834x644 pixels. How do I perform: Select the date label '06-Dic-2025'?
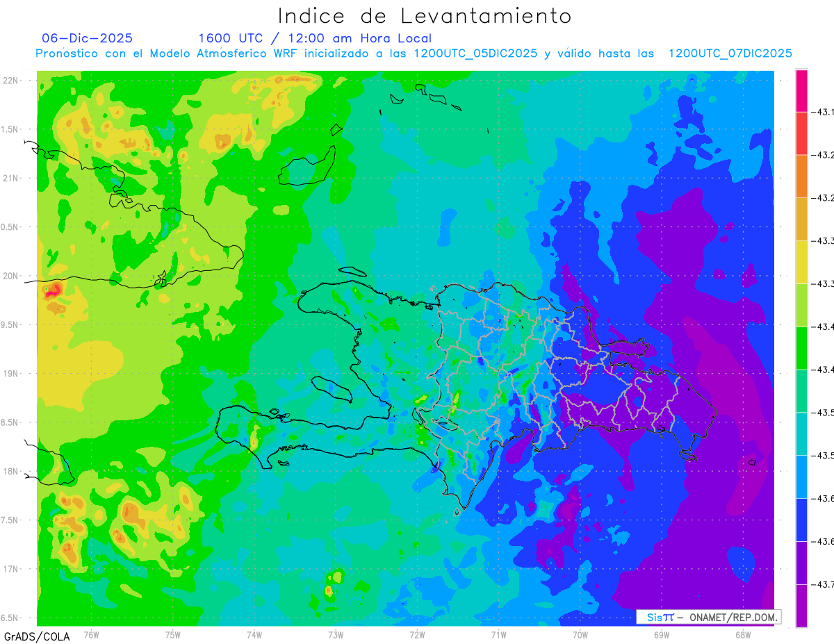coord(88,38)
